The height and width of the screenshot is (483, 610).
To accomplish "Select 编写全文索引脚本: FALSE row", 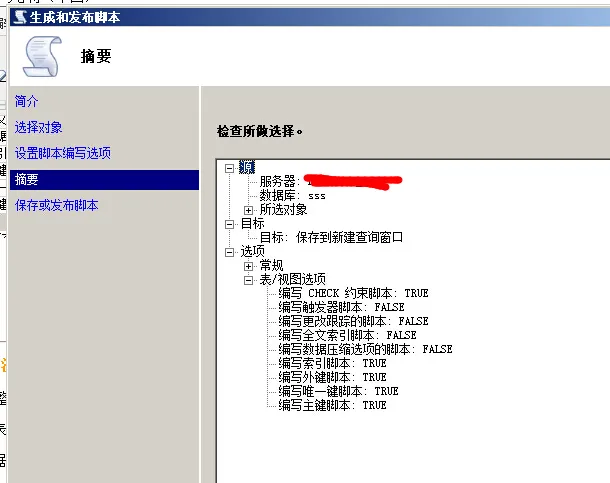I will (347, 336).
